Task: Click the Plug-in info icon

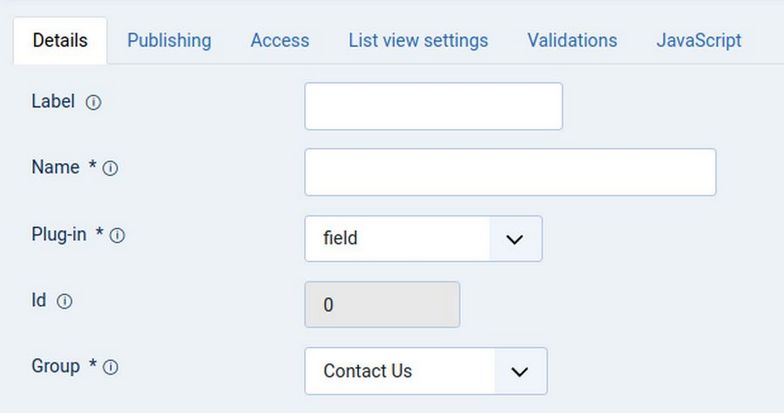Action: 117,236
